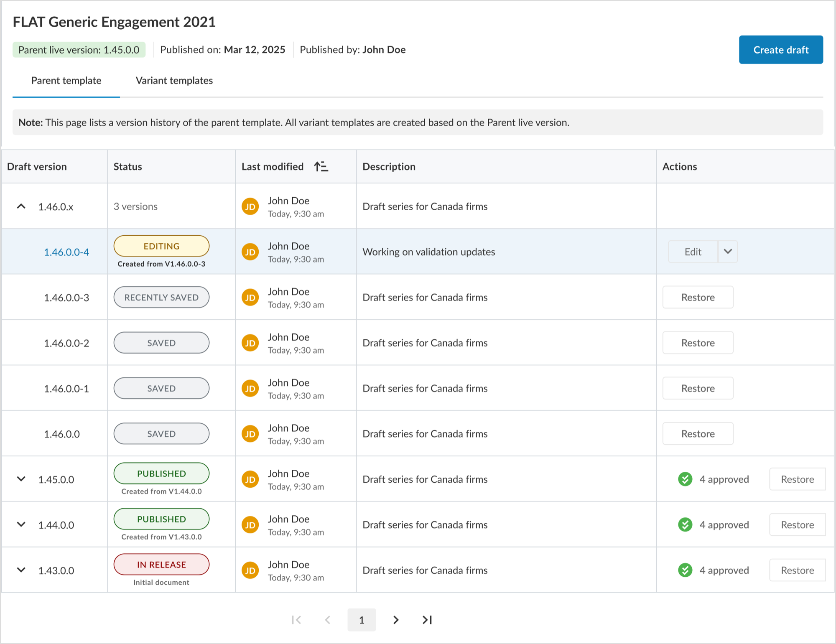This screenshot has width=836, height=644.
Task: Select page 1 in pagination
Action: click(362, 620)
